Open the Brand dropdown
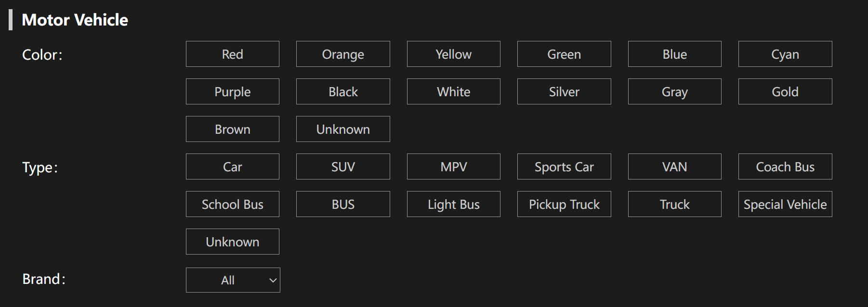The height and width of the screenshot is (307, 868). coord(233,280)
